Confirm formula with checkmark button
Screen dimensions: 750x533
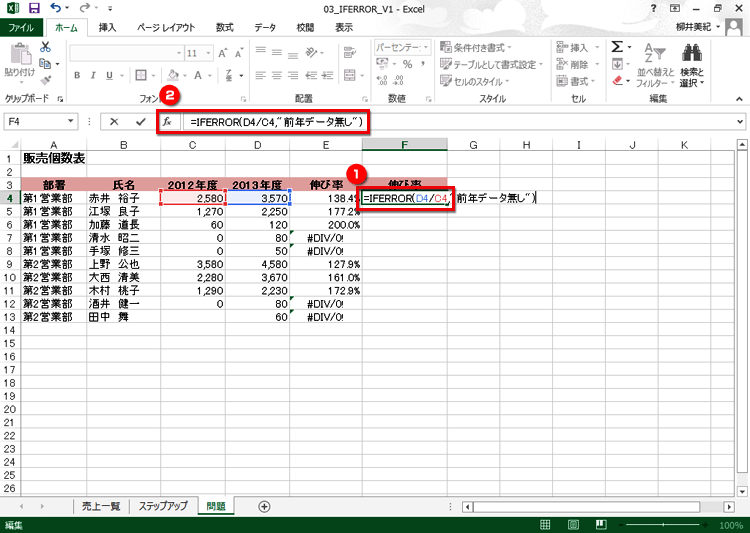click(141, 122)
